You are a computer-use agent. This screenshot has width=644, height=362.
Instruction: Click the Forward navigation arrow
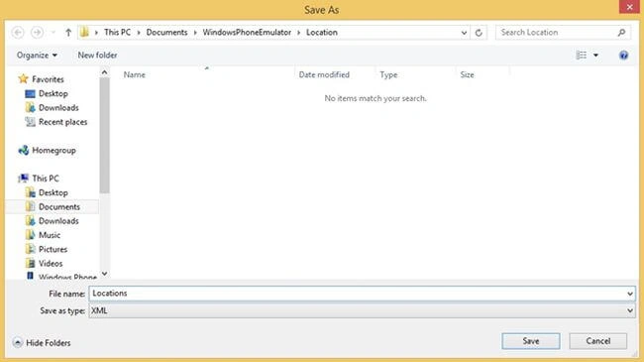coord(37,32)
